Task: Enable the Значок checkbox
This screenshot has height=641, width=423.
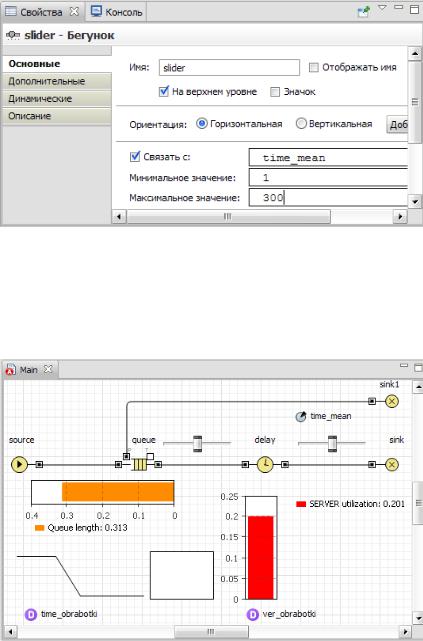Action: point(275,92)
